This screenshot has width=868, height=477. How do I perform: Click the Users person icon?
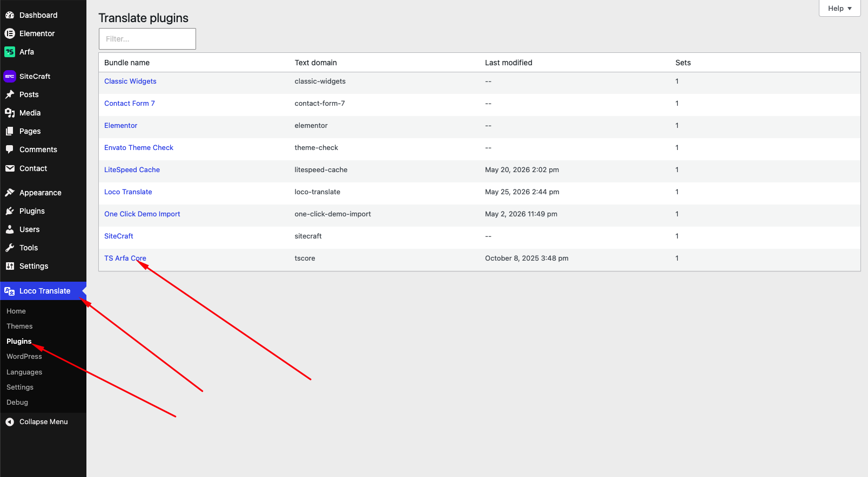10,229
